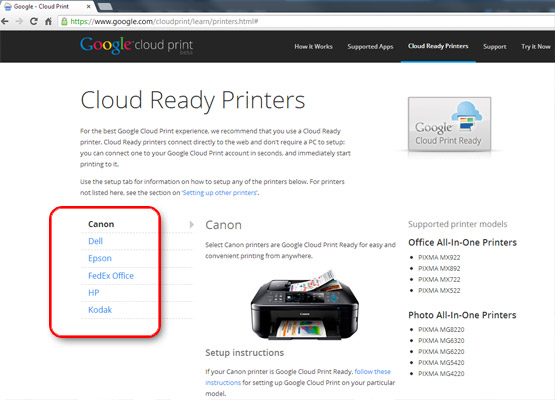Screen dimensions: 555x400
Task: Click the browser back arrow
Action: (x=5, y=22)
